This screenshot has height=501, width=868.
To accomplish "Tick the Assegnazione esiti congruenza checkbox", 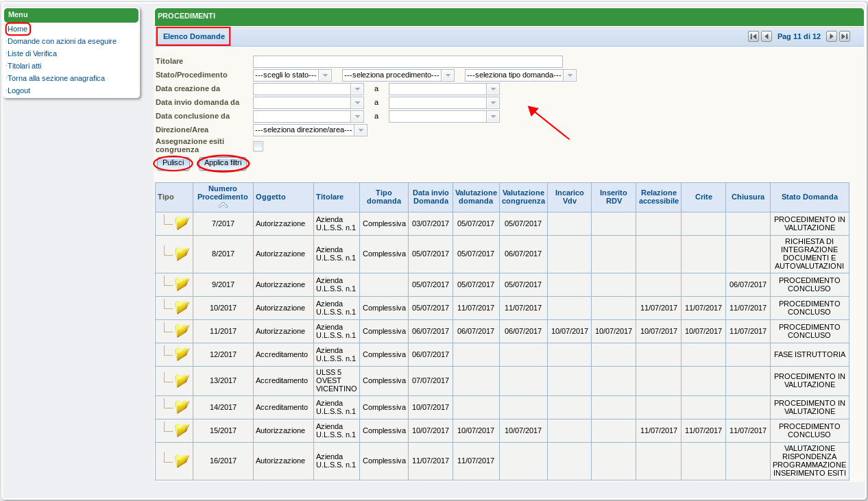I will click(x=258, y=146).
